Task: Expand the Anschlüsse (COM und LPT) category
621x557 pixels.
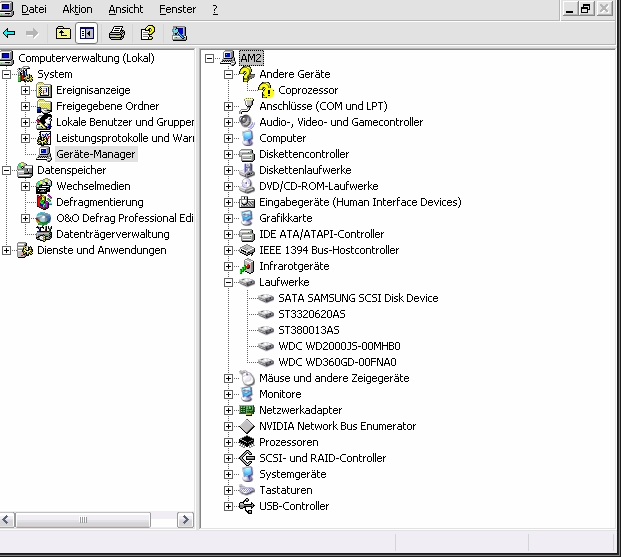Action: click(x=229, y=106)
